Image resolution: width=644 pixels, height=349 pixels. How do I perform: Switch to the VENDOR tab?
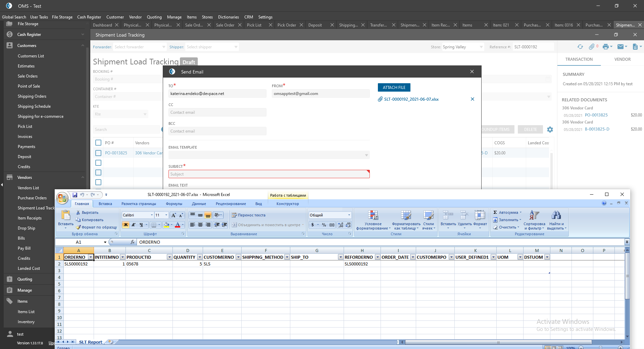(622, 59)
